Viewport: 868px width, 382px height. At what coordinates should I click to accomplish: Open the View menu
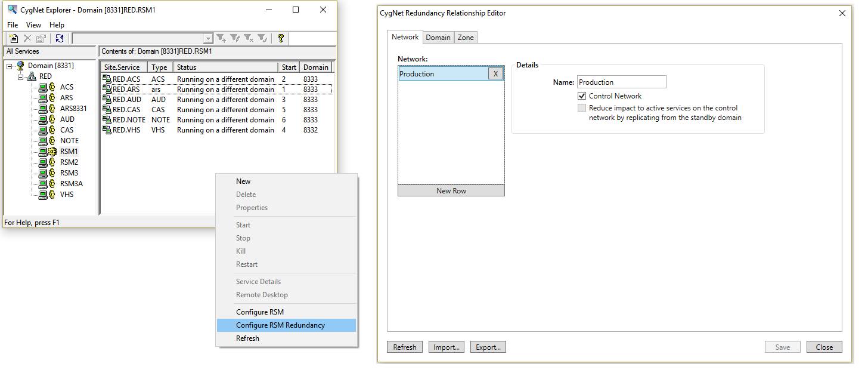[x=33, y=25]
